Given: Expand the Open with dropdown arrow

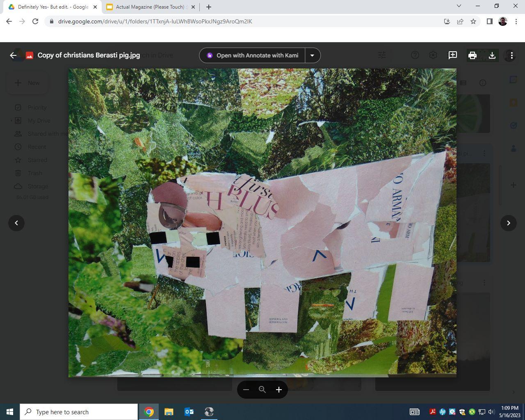Looking at the screenshot, I should (x=312, y=55).
